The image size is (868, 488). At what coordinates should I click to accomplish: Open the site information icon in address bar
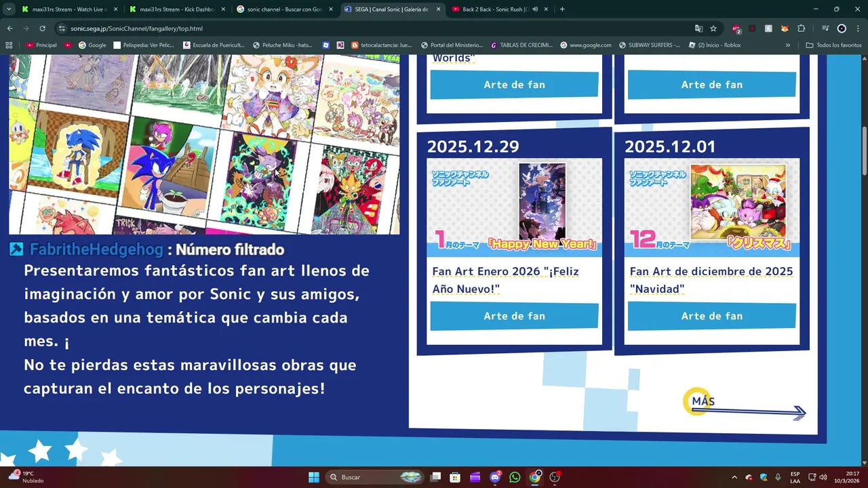coord(62,28)
